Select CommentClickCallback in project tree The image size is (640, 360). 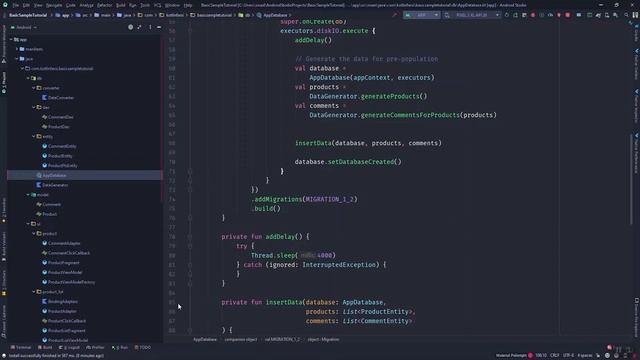pyautogui.click(x=69, y=253)
